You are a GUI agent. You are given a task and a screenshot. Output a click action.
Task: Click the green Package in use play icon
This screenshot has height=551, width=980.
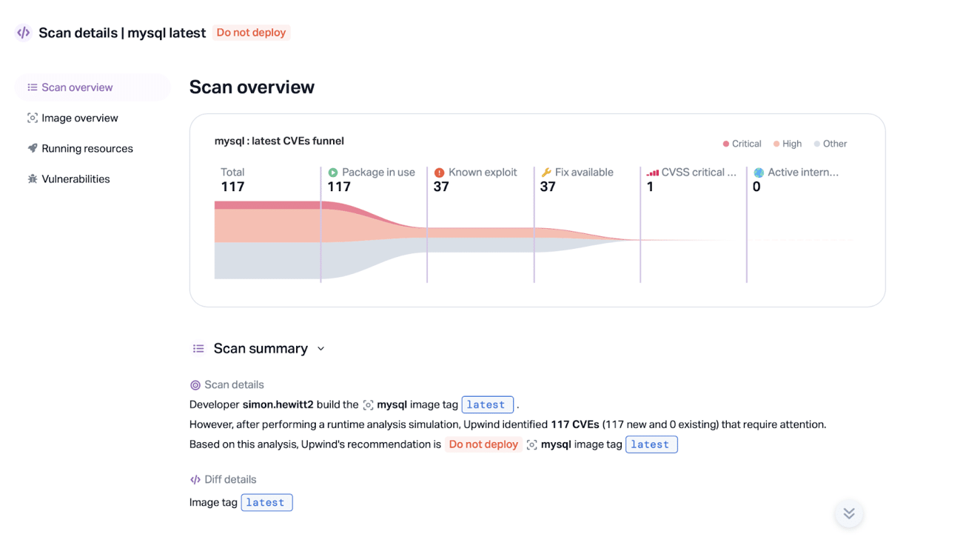(x=333, y=173)
